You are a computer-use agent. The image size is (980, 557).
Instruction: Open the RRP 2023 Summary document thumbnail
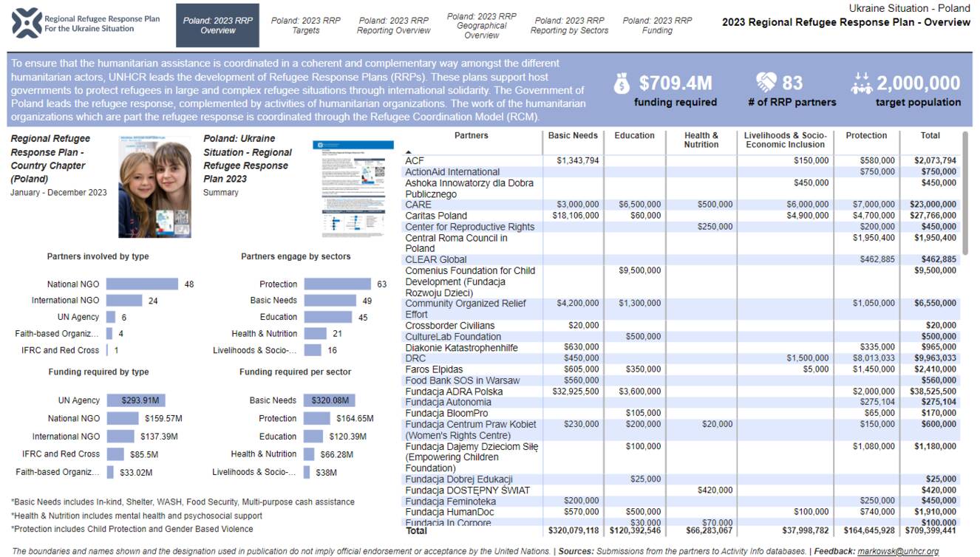(353, 188)
